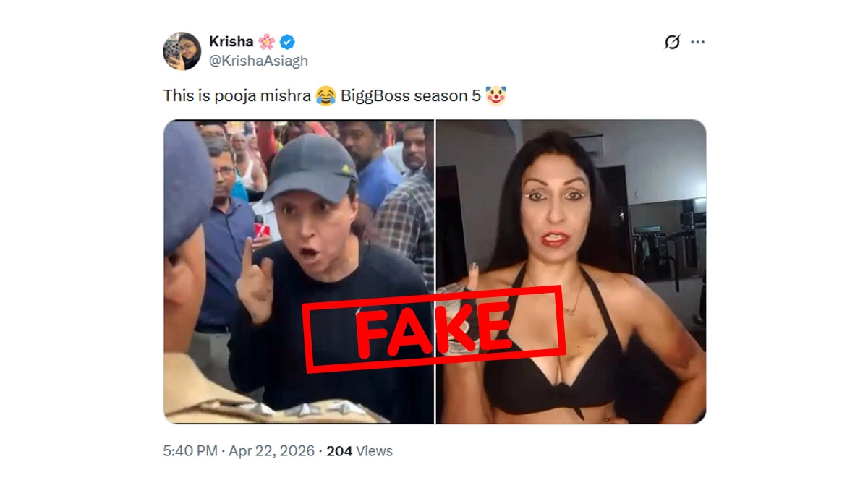Open right photo of woman in black top
The width and height of the screenshot is (868, 488).
tap(571, 272)
